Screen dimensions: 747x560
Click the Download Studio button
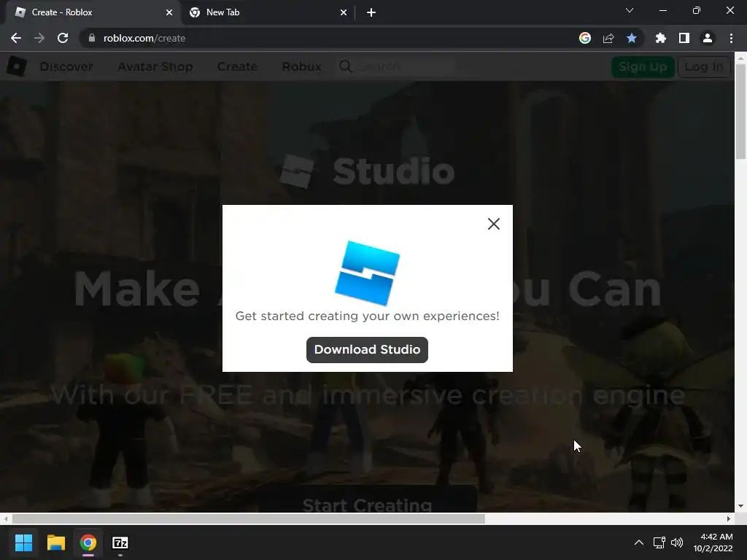(367, 349)
